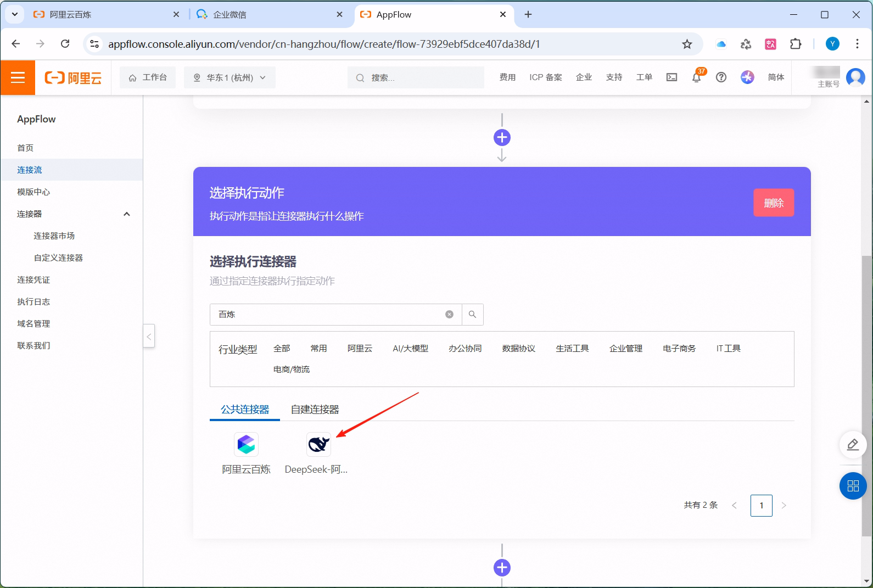Open the 企业 menu
The width and height of the screenshot is (873, 588).
(x=584, y=77)
